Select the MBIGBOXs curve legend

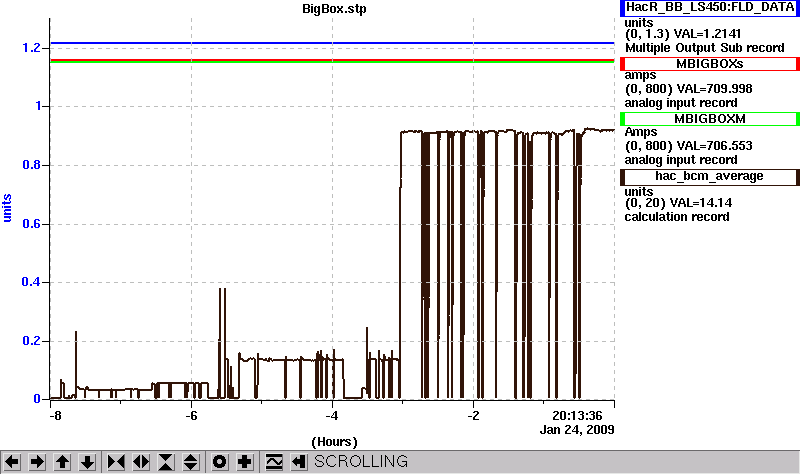[x=710, y=64]
